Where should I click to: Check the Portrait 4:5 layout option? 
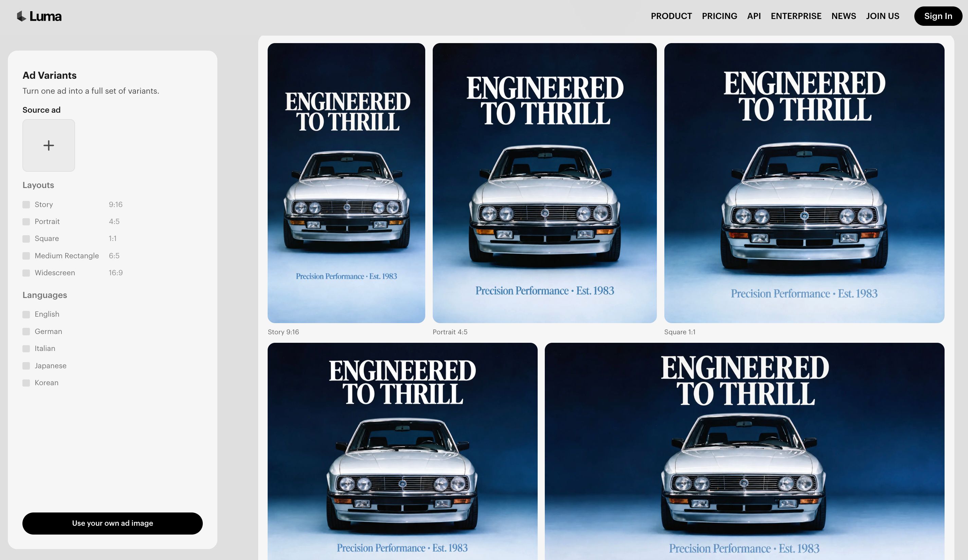point(26,222)
